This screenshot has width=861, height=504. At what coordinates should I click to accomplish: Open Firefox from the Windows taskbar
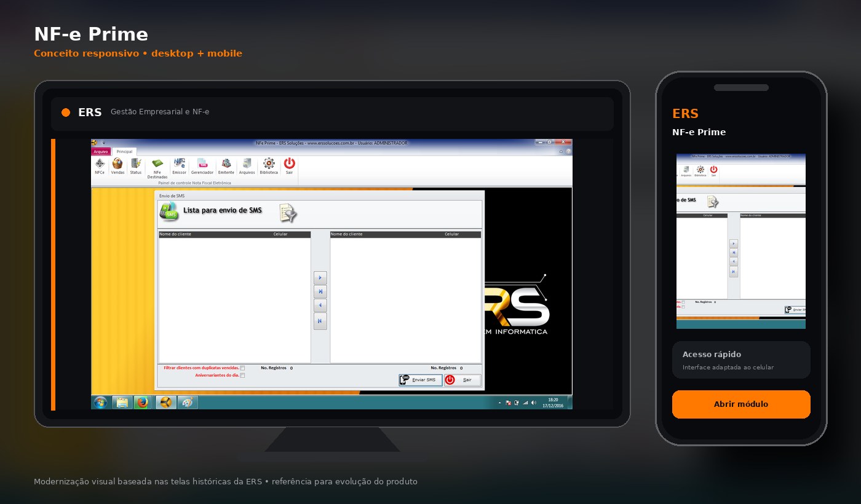pos(143,403)
